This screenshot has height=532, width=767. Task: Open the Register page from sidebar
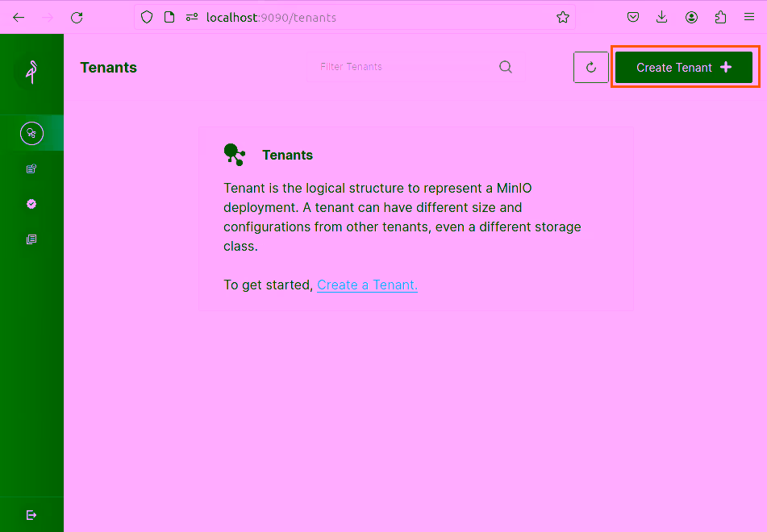[x=31, y=169]
